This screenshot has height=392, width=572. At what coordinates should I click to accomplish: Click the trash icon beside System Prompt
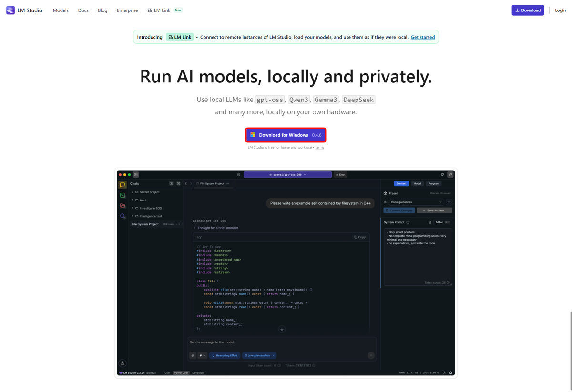pos(430,222)
